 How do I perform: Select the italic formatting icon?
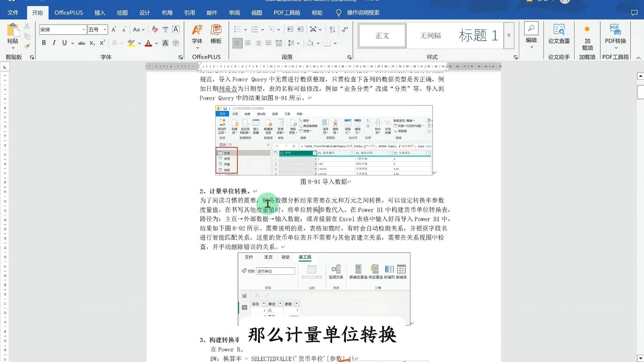(54, 43)
